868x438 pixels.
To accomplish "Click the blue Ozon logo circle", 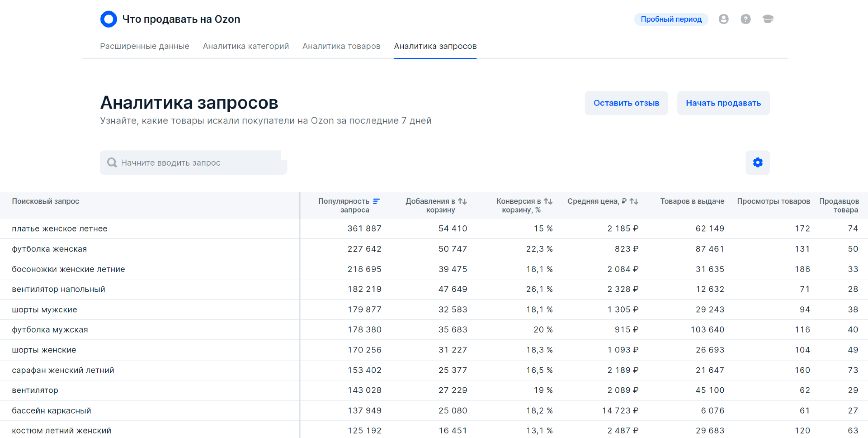I will pos(108,19).
